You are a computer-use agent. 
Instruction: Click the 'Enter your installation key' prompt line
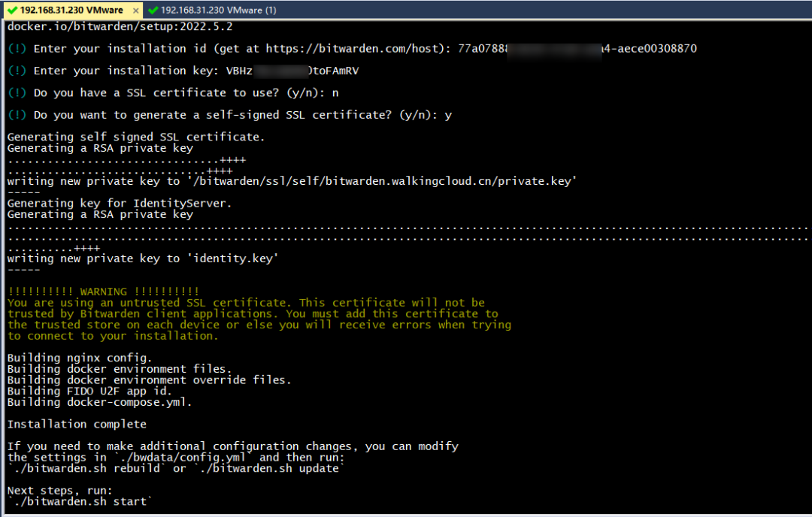[x=183, y=71]
